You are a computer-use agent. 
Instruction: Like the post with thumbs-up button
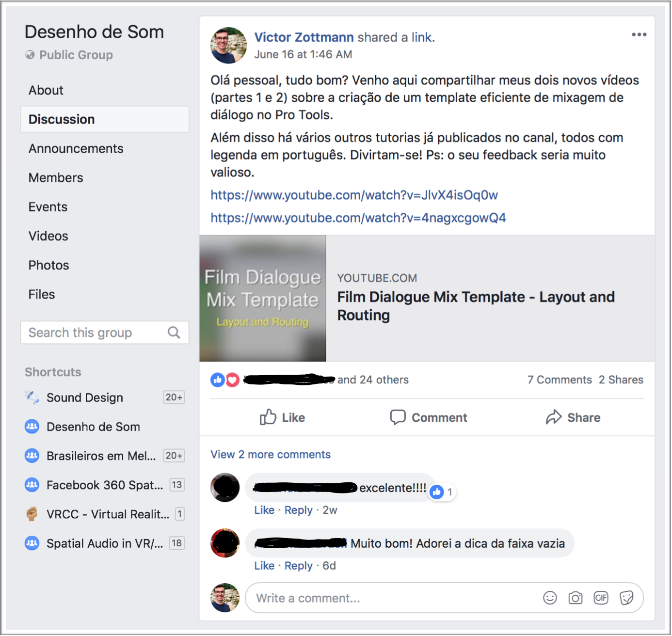click(x=282, y=417)
